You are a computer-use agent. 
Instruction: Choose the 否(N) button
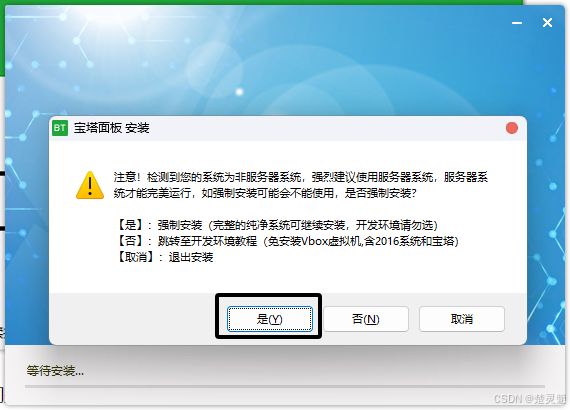(366, 319)
